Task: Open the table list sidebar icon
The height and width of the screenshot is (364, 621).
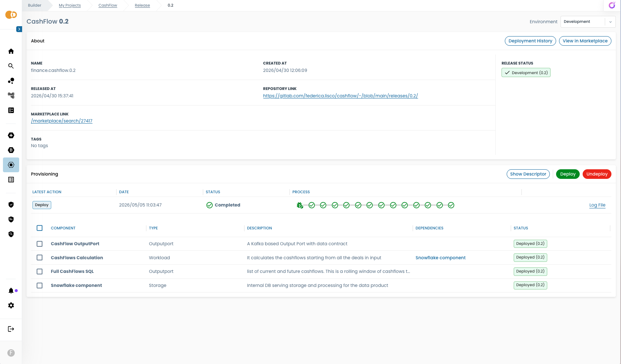Action: coord(11,180)
